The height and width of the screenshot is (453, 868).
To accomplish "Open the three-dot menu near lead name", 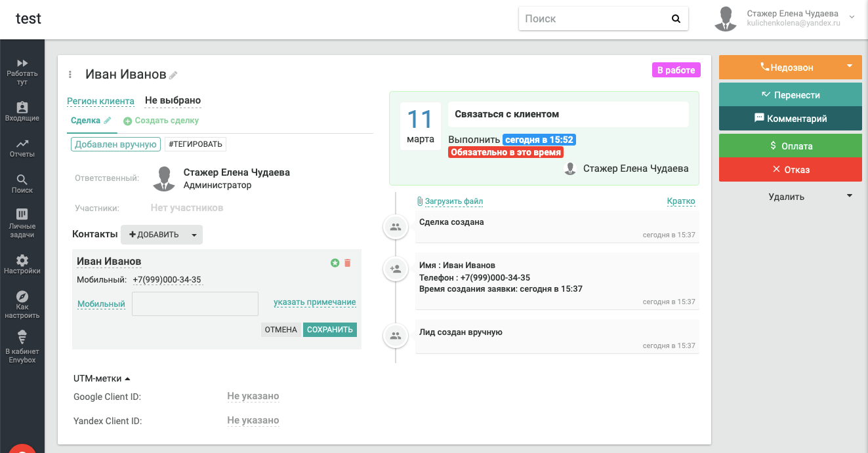I will click(70, 75).
